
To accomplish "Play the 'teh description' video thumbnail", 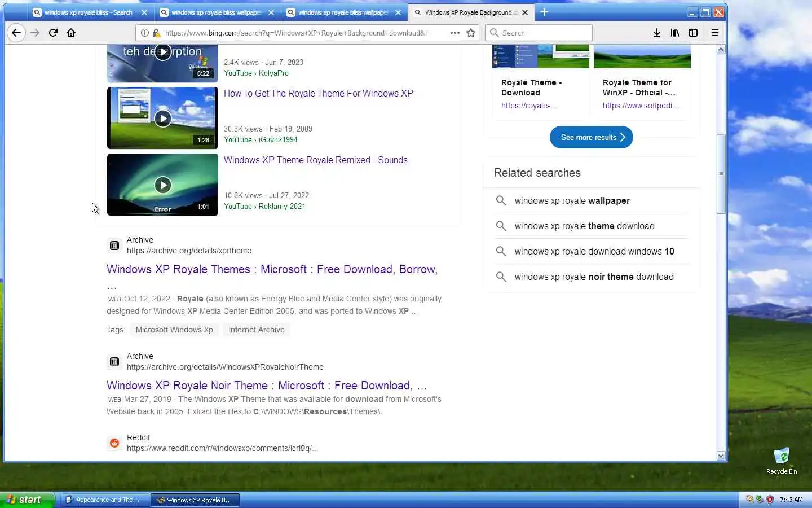I will pos(162,63).
